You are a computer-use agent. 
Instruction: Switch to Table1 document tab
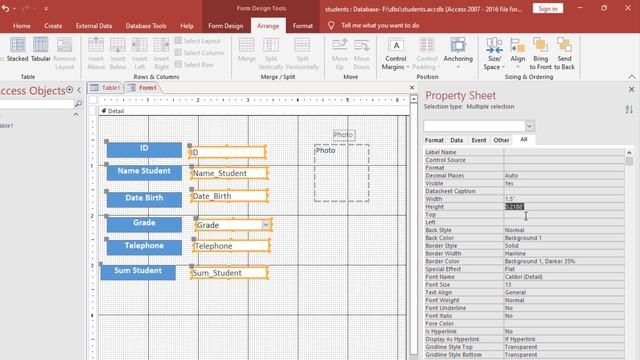tap(106, 88)
